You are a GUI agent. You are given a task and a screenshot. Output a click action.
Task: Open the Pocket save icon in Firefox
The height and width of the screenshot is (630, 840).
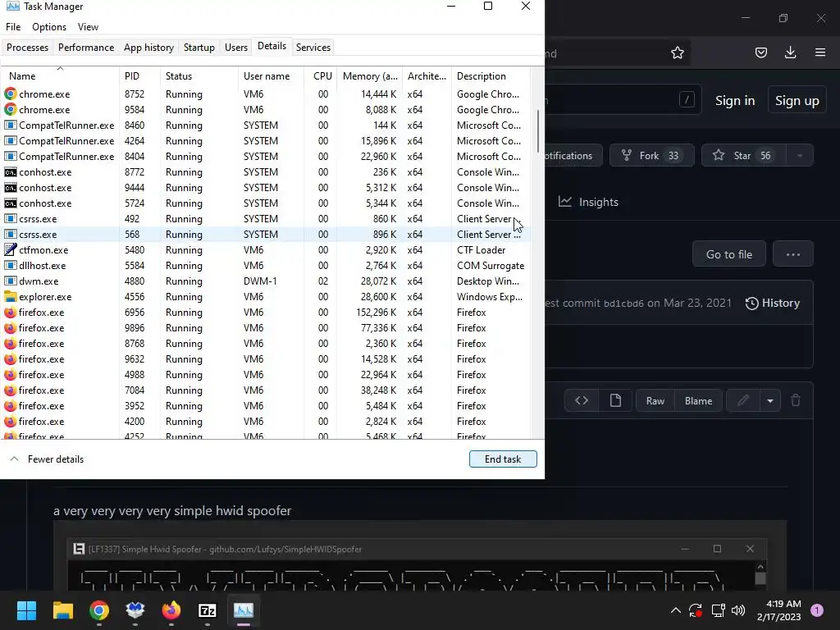pyautogui.click(x=760, y=52)
